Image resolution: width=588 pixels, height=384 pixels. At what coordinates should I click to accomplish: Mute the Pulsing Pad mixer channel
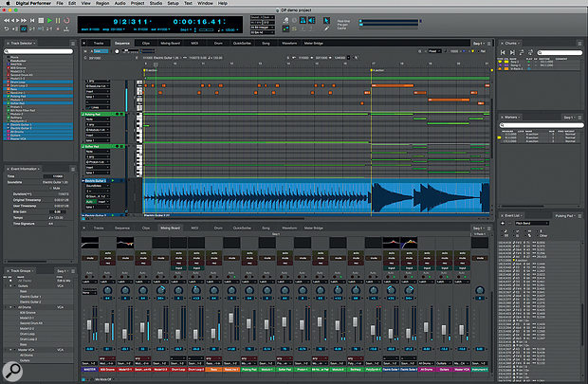249,258
